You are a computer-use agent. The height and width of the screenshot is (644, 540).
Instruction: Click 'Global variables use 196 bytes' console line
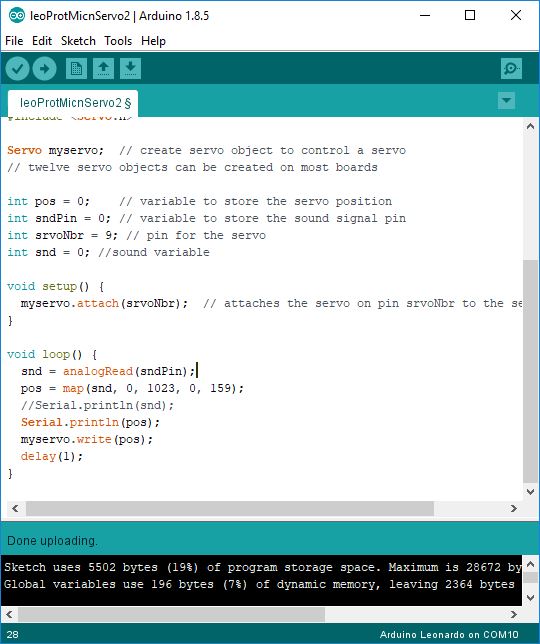tap(259, 584)
